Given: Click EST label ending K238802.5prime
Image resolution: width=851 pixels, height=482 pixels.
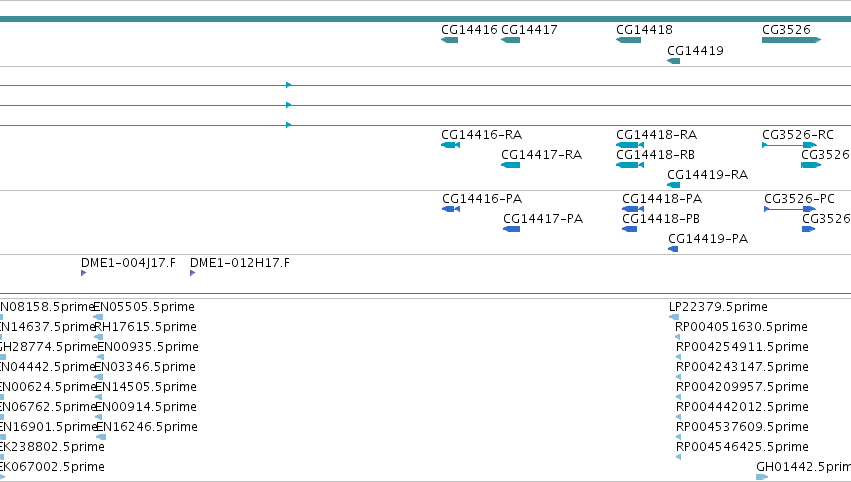Looking at the screenshot, I should 52,447.
